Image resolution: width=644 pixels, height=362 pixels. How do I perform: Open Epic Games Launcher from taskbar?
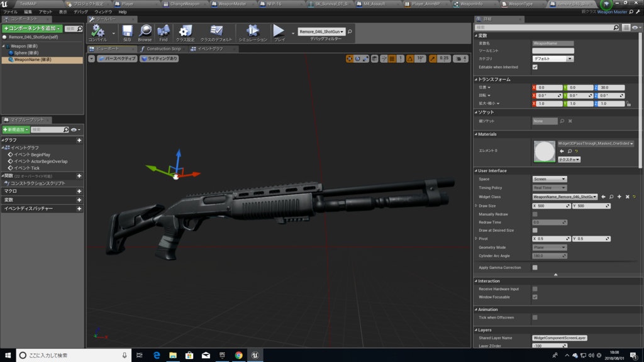[222, 355]
